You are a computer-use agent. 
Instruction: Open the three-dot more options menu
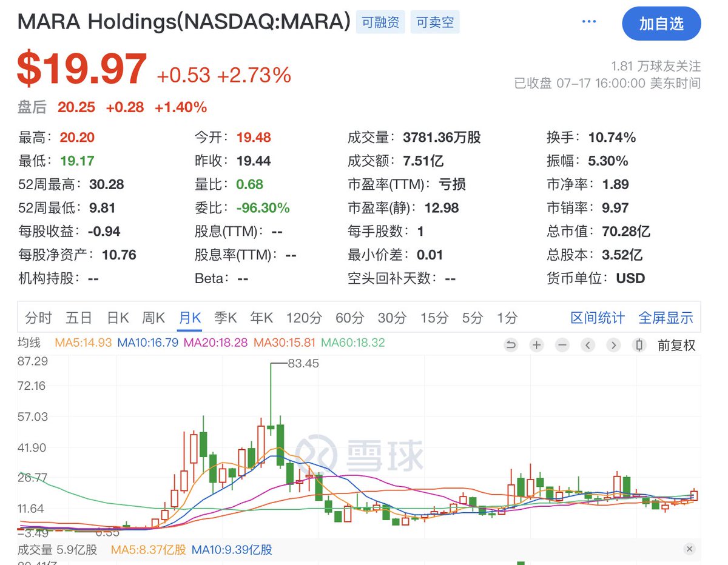[x=589, y=22]
